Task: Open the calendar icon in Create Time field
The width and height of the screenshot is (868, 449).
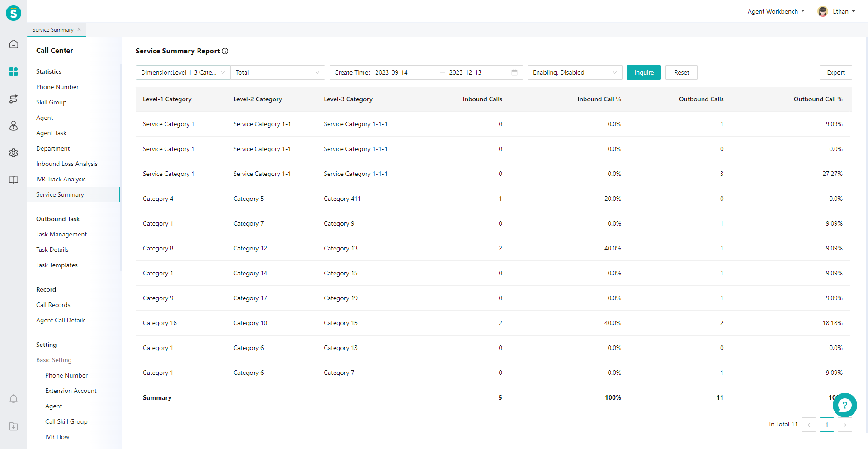Action: coord(514,72)
